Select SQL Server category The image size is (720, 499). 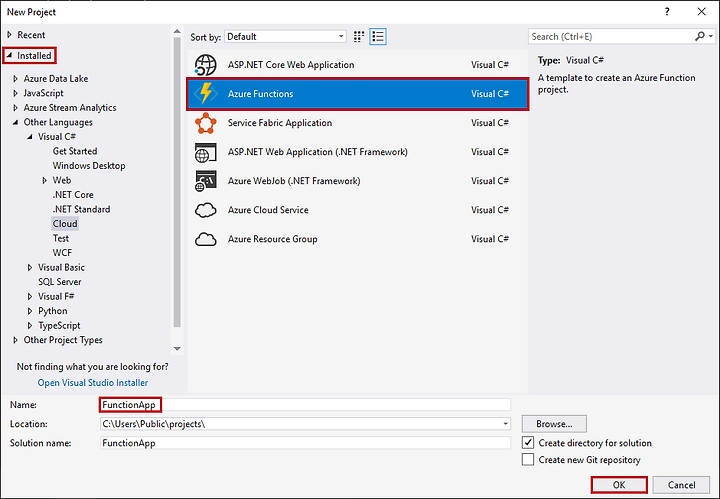[59, 282]
